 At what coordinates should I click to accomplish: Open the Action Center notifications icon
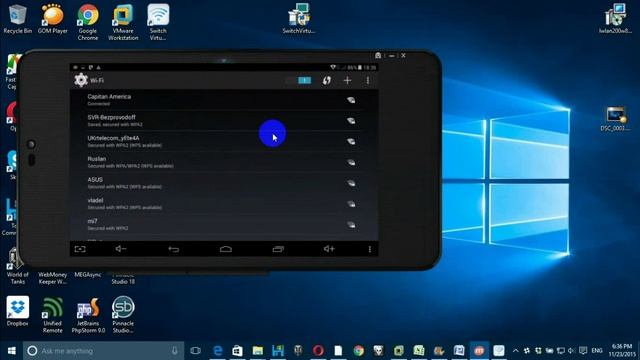(583, 351)
